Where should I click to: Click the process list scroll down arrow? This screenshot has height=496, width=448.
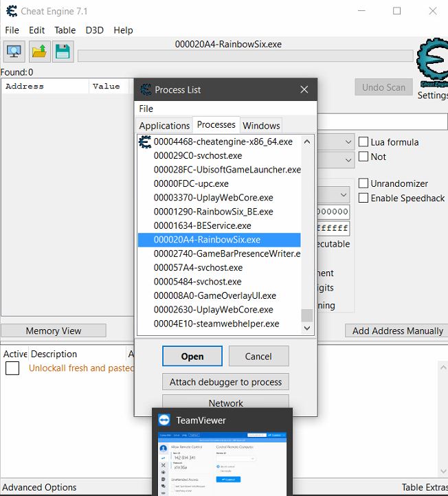coord(307,328)
